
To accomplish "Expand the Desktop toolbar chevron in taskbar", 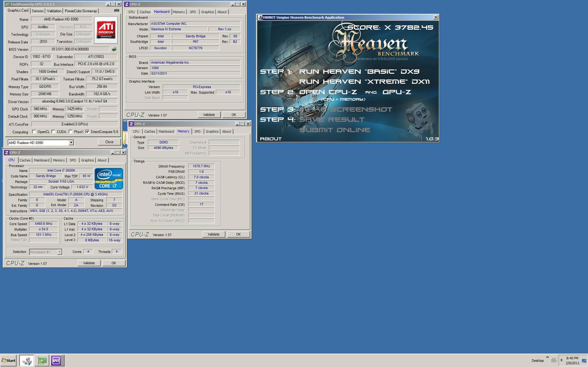I will (547, 357).
